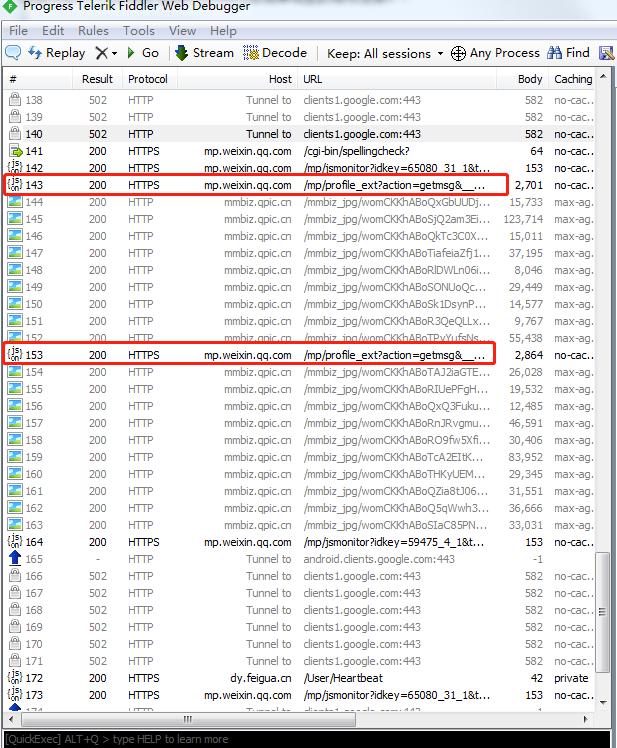
Task: Click the Remove sessions X icon
Action: tap(101, 53)
